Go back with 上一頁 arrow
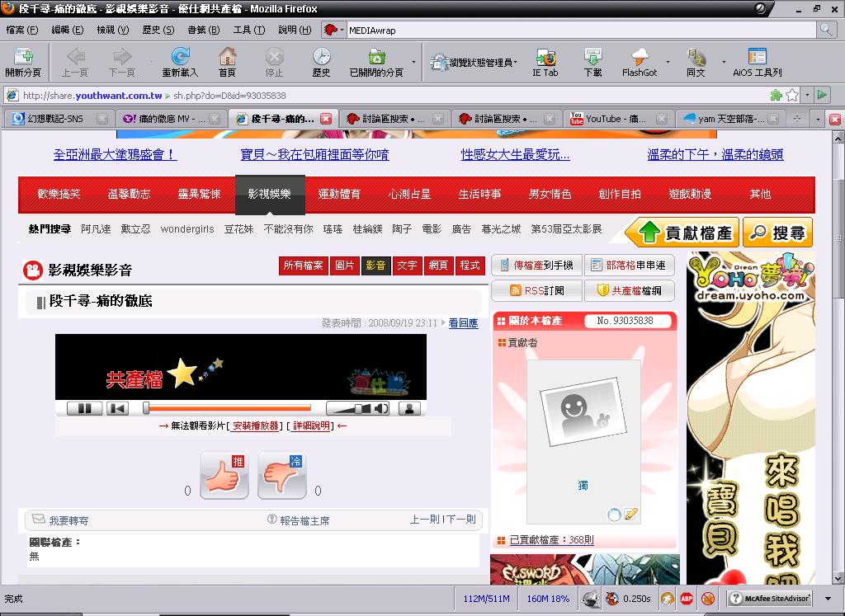This screenshot has height=616, width=845. [x=75, y=61]
